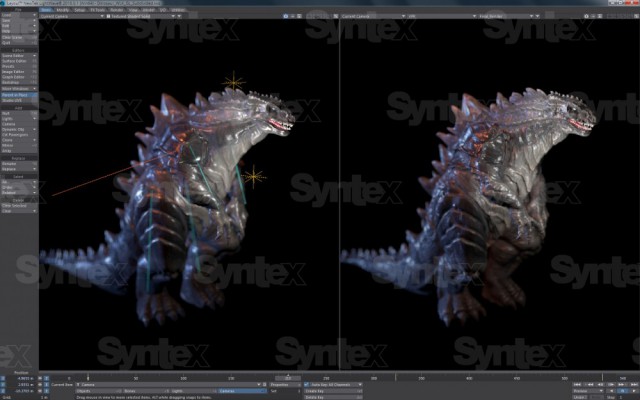Open the Preview dropdown near playback controls
This screenshot has height=400, width=640.
[588, 391]
